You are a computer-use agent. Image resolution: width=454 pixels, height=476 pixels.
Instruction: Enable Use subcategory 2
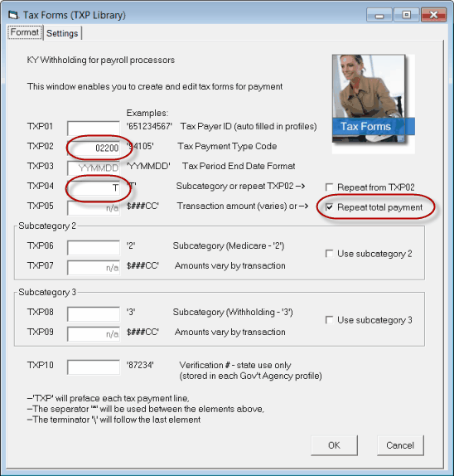[x=330, y=254]
